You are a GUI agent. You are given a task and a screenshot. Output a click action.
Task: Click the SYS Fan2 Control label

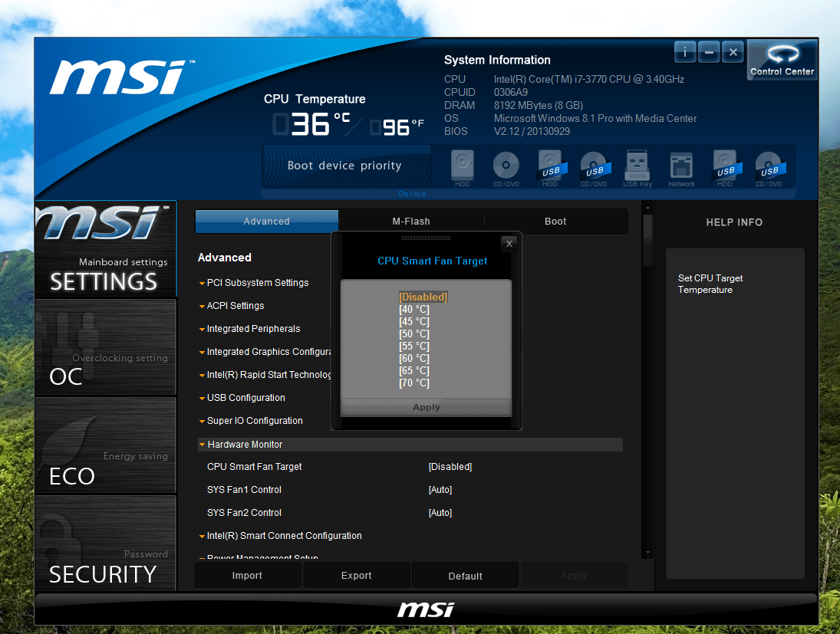244,513
